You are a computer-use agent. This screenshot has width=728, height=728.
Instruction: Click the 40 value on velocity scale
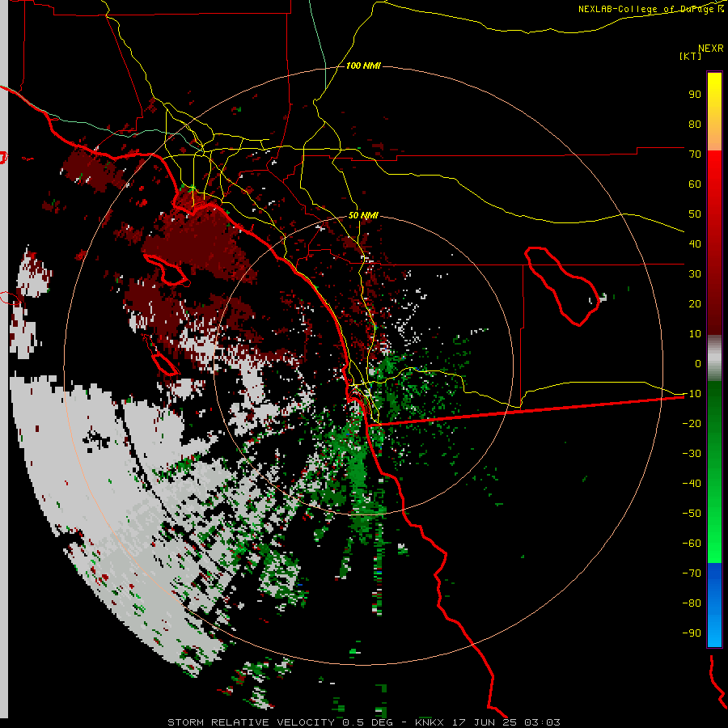[695, 244]
